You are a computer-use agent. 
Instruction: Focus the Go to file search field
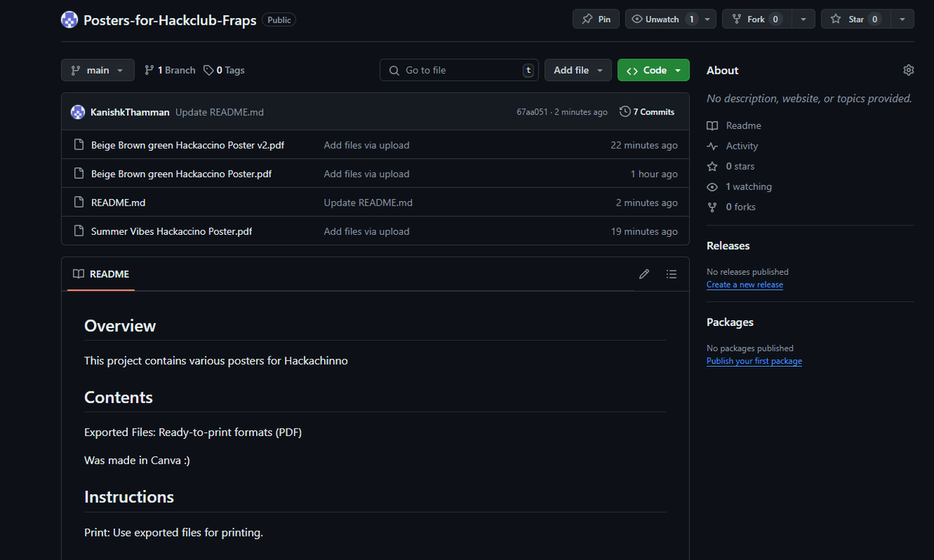[x=459, y=70]
